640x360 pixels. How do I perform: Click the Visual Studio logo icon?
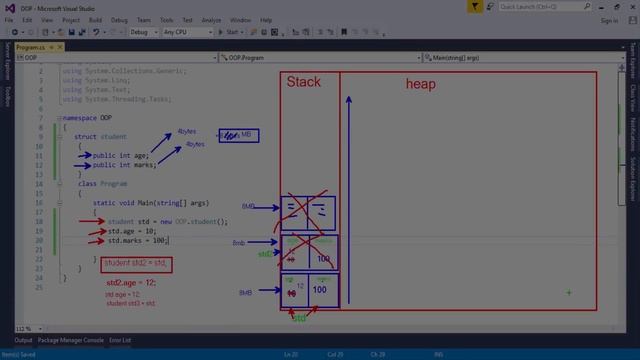click(10, 8)
